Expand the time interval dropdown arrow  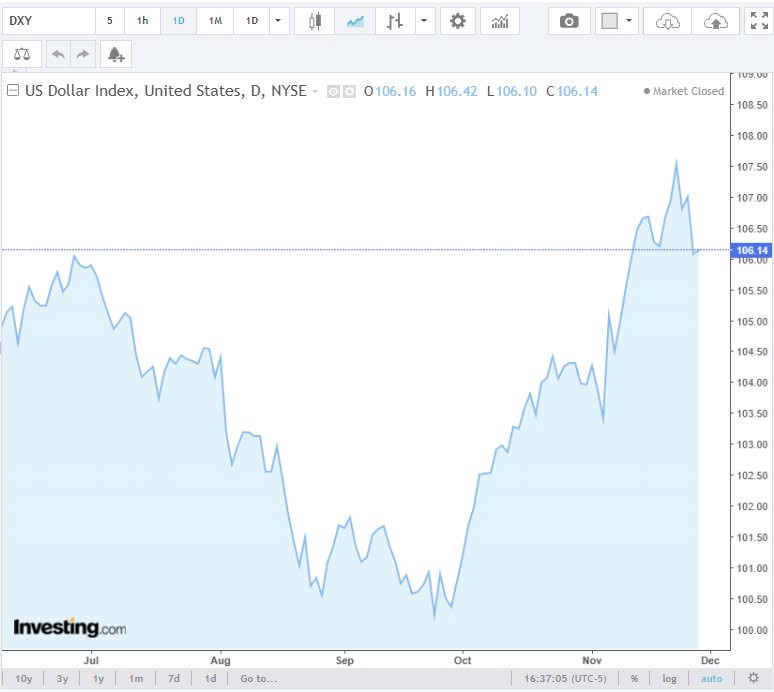[x=279, y=21]
